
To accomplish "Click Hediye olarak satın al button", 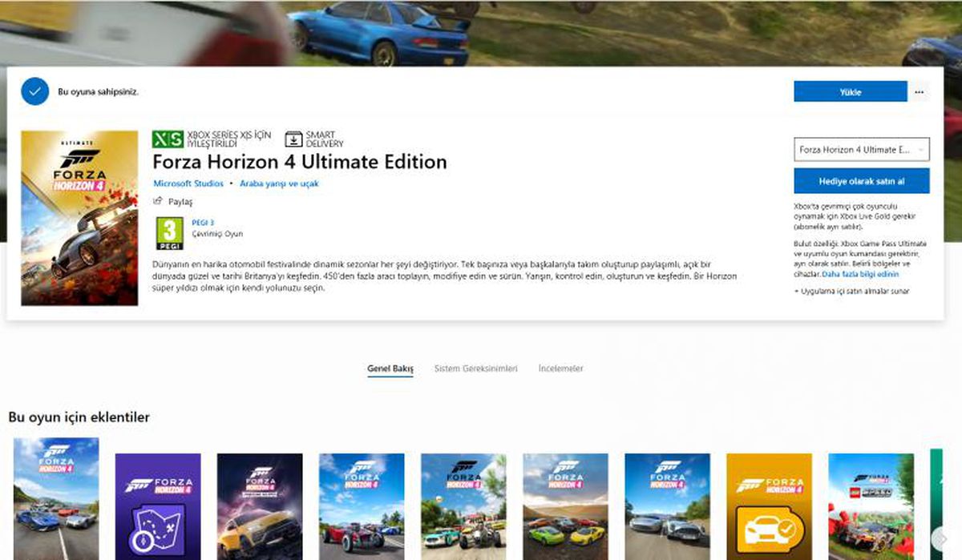I will [862, 181].
